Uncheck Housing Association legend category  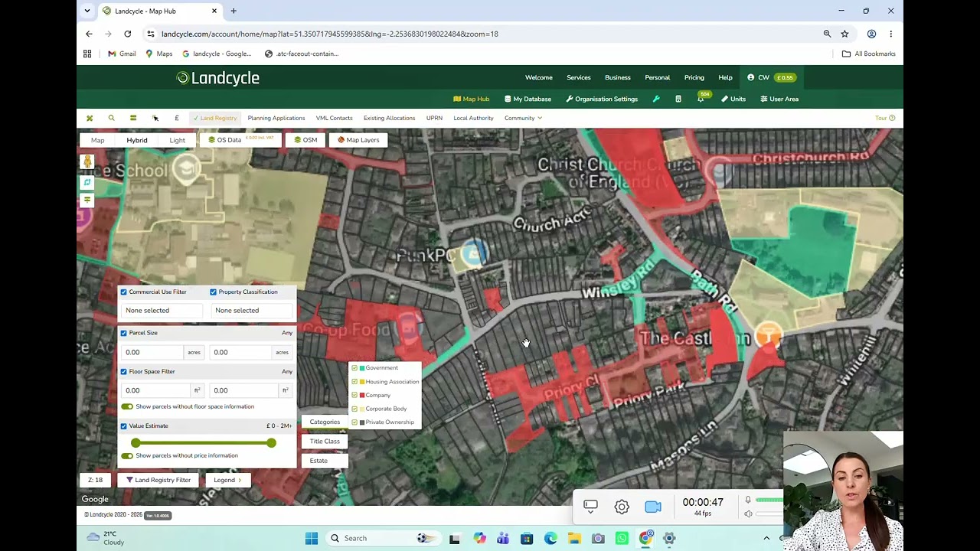tap(354, 381)
